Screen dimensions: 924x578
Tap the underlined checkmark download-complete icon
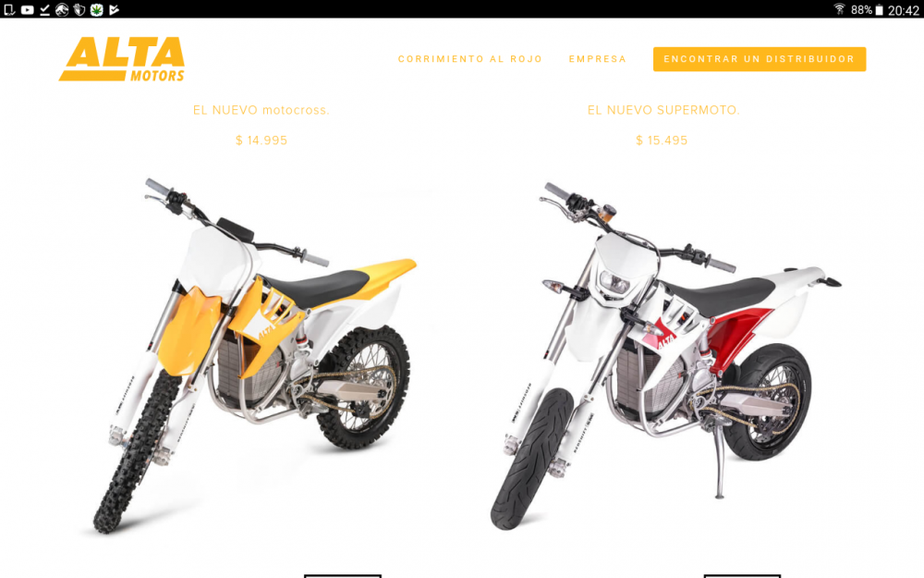(x=44, y=9)
